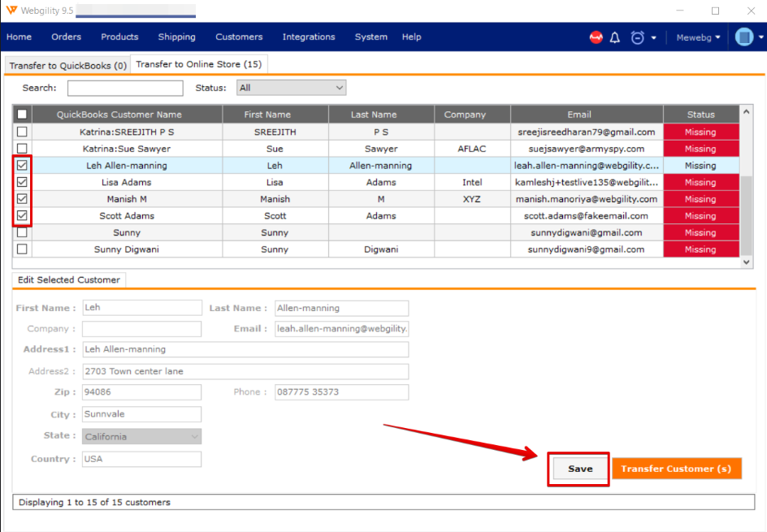Select the Edit Selected Customer tab
This screenshot has height=532, width=767.
pos(69,279)
